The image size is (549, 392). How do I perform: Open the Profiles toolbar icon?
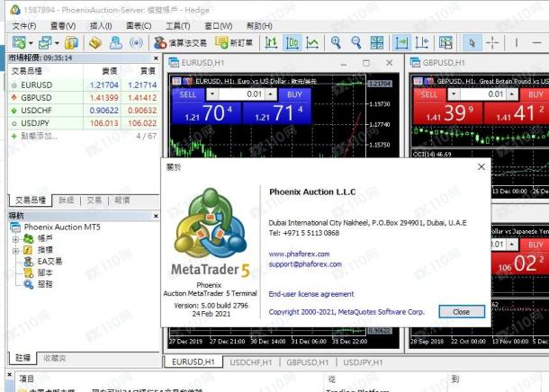[x=45, y=42]
